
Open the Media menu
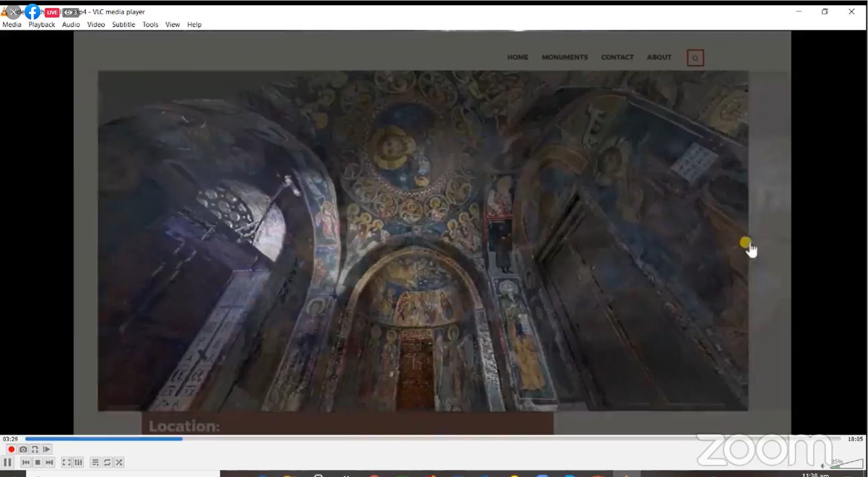(x=12, y=24)
